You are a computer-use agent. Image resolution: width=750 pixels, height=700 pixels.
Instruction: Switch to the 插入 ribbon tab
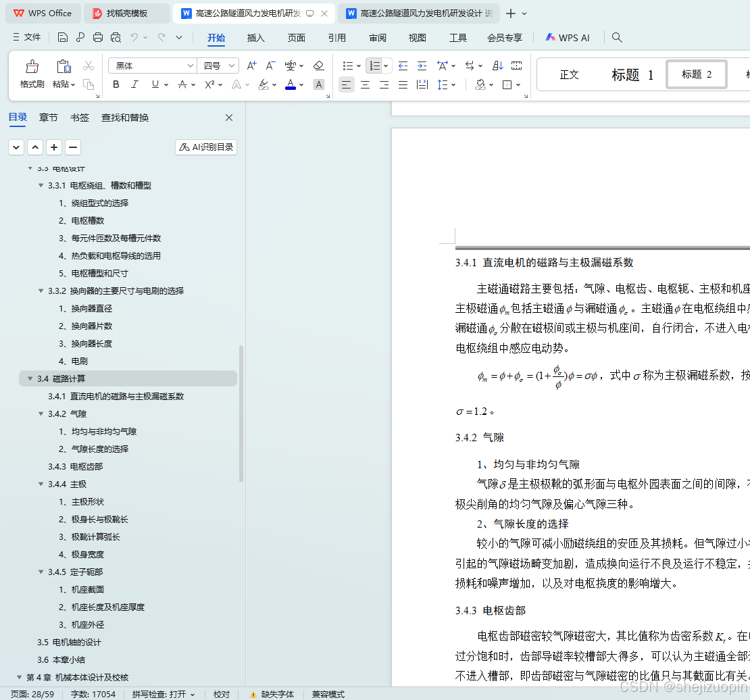[x=256, y=38]
